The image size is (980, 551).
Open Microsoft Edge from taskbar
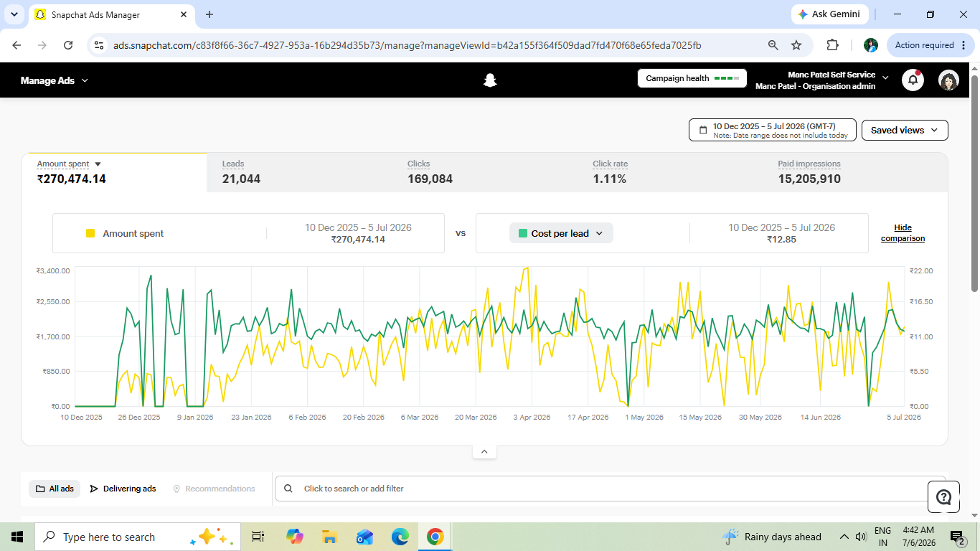[x=400, y=537]
